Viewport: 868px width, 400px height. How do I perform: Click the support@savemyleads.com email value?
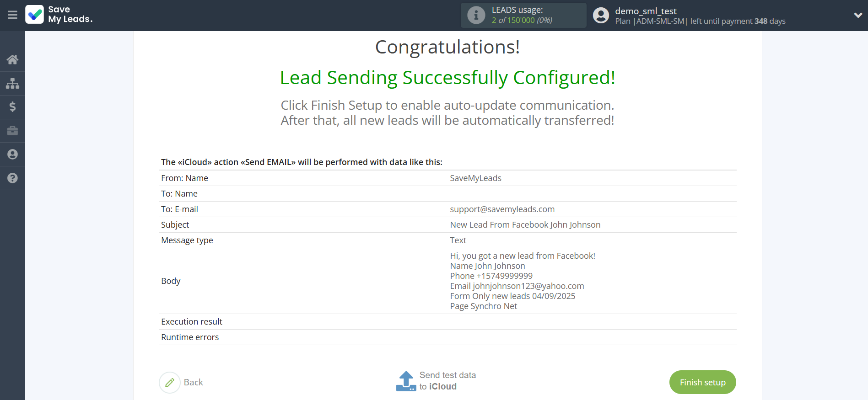click(x=502, y=209)
